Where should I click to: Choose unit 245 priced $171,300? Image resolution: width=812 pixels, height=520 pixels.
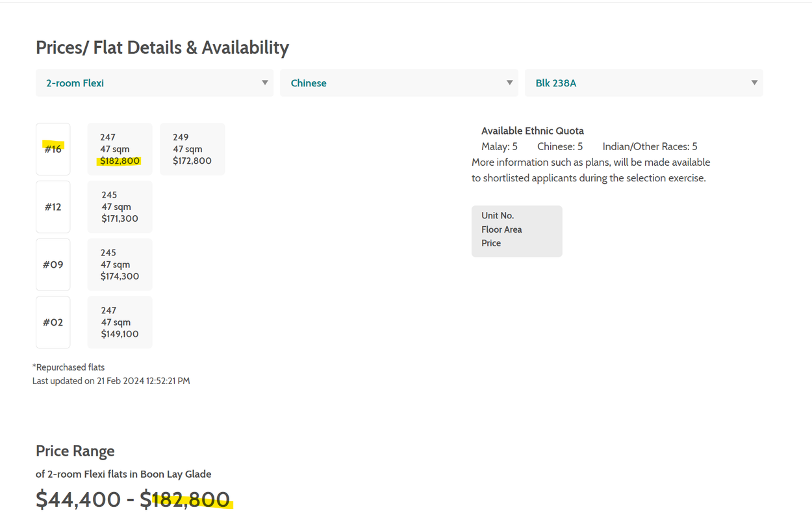click(120, 207)
